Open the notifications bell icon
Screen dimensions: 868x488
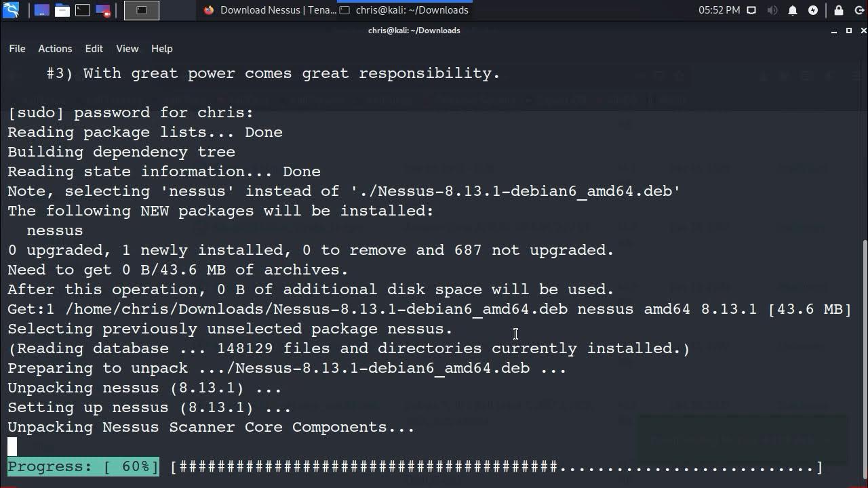click(792, 10)
